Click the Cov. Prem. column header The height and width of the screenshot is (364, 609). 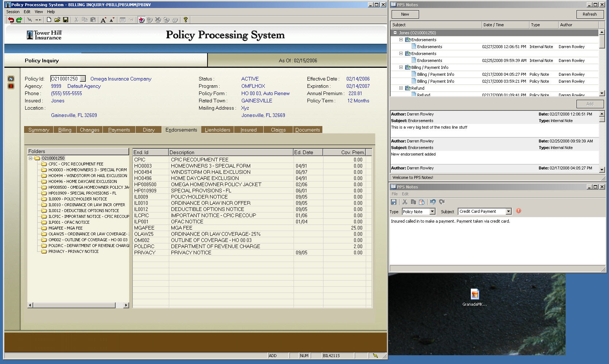pyautogui.click(x=344, y=152)
